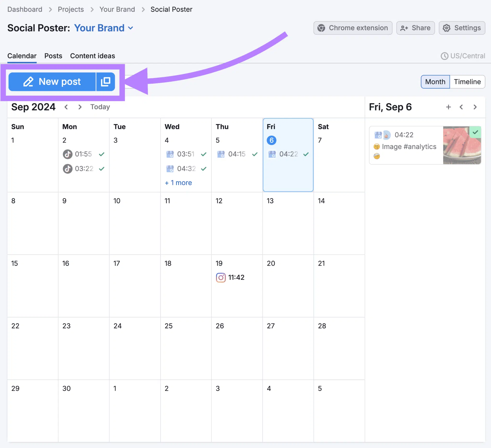The height and width of the screenshot is (448, 491).
Task: Select day 6 highlighted circle
Action: [x=271, y=140]
